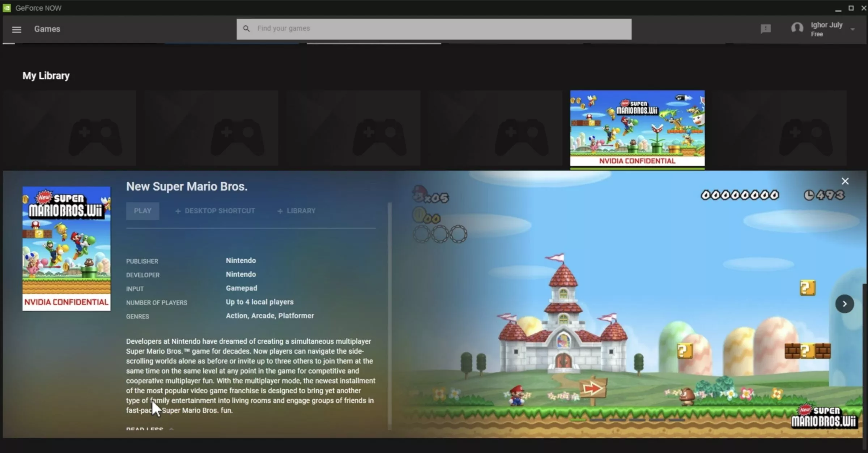Open the account dropdown next to Ighor July
Screen dimensions: 868x453
pos(852,29)
